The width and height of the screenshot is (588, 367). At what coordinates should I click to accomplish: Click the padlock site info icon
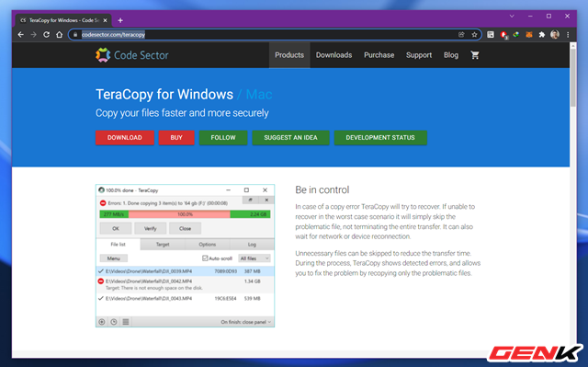[75, 35]
